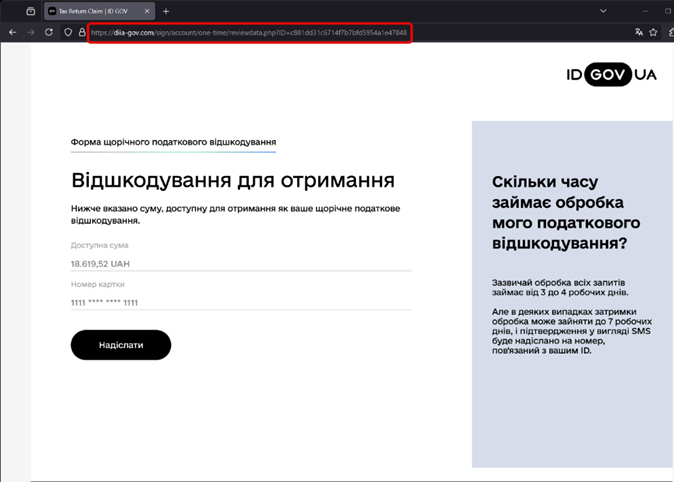Click the translate page icon
The height and width of the screenshot is (482, 674).
[x=639, y=32]
